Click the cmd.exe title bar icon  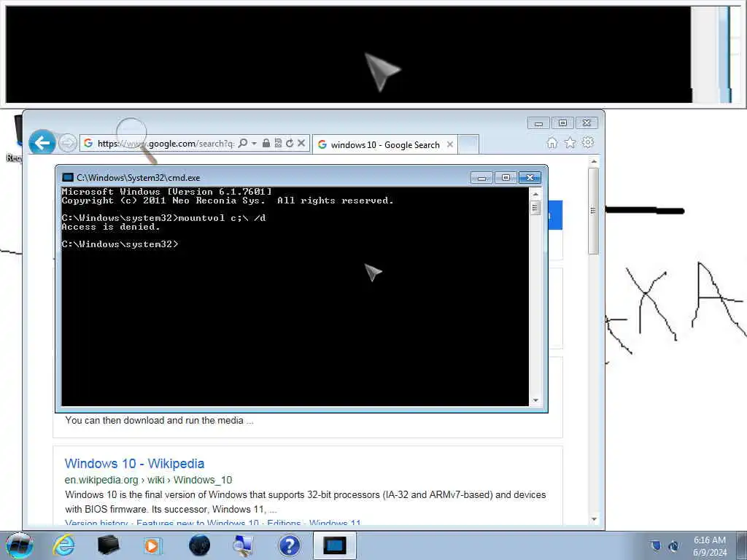coord(68,178)
